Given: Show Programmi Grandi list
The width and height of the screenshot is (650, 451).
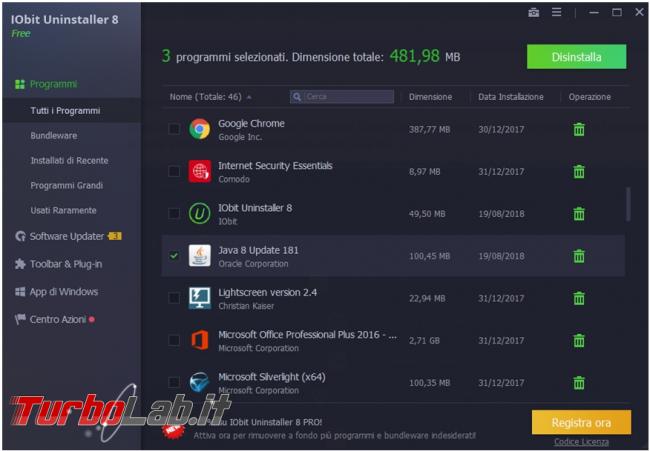Looking at the screenshot, I should coord(66,185).
